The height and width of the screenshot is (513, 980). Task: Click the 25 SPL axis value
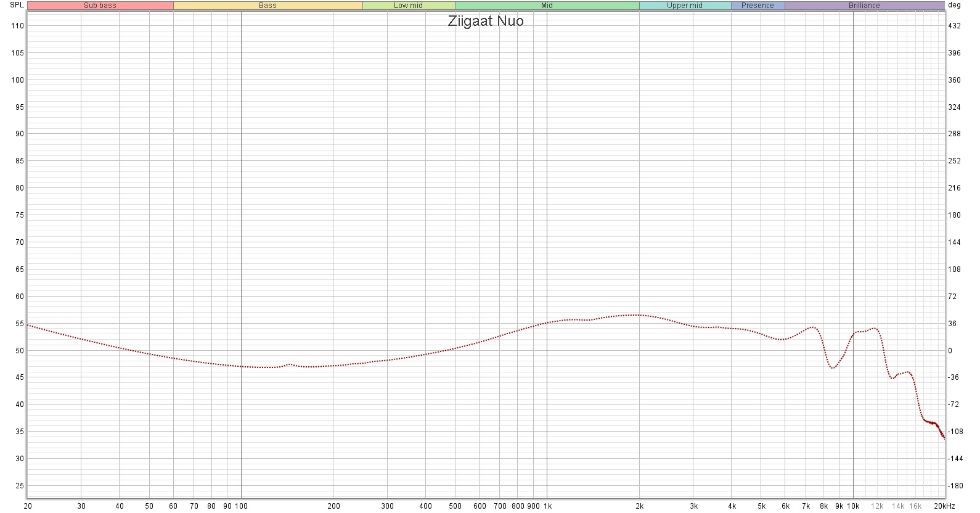pyautogui.click(x=20, y=486)
